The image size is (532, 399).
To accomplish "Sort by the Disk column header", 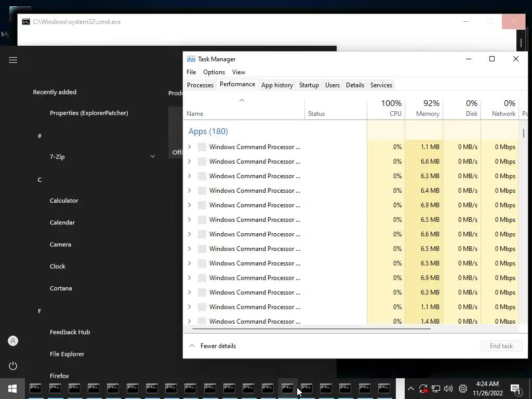I will coord(462,109).
